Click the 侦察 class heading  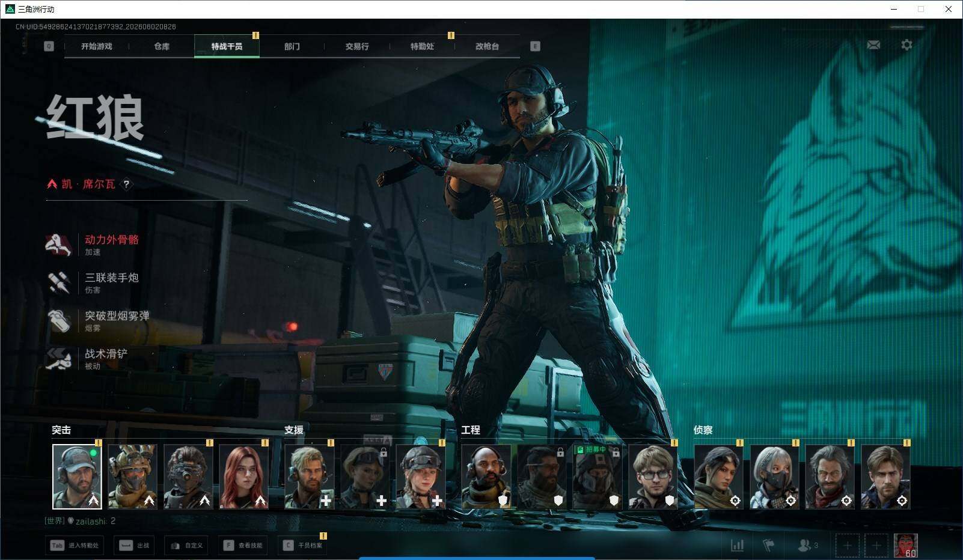(703, 430)
